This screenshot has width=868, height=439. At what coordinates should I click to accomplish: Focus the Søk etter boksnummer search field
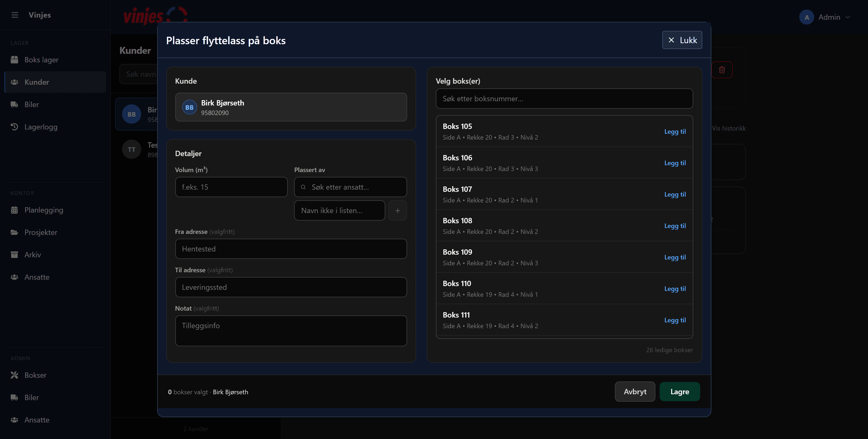pos(564,99)
